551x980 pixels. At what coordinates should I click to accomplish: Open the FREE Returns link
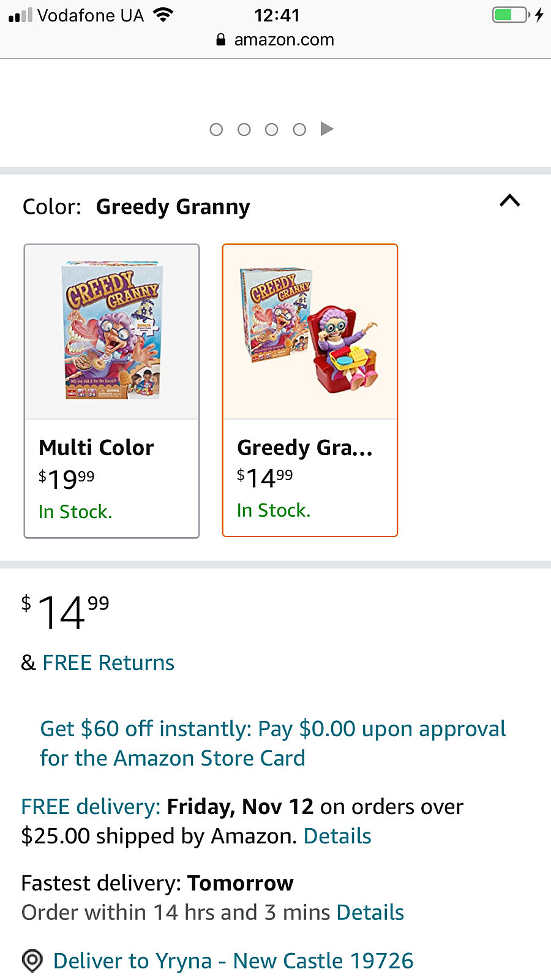(x=108, y=663)
